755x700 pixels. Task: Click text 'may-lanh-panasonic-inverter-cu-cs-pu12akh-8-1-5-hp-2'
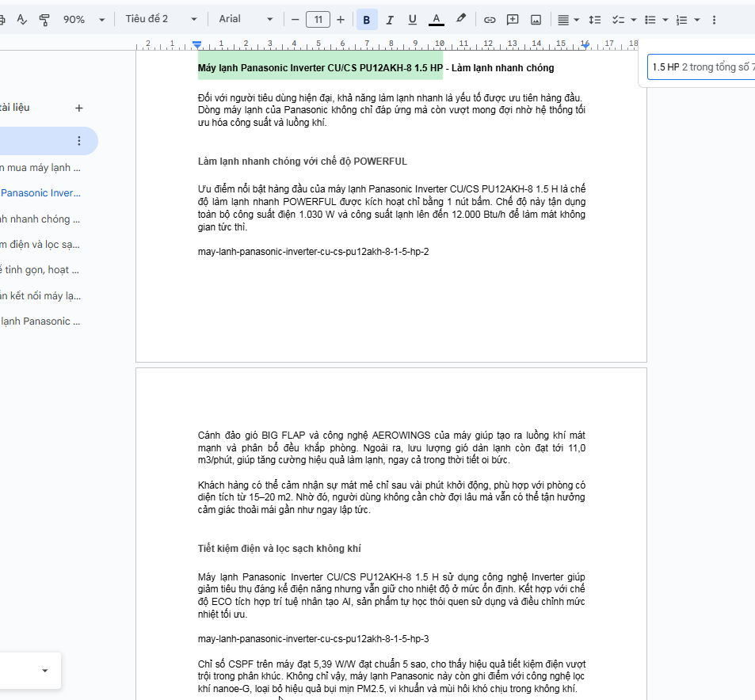coord(314,251)
